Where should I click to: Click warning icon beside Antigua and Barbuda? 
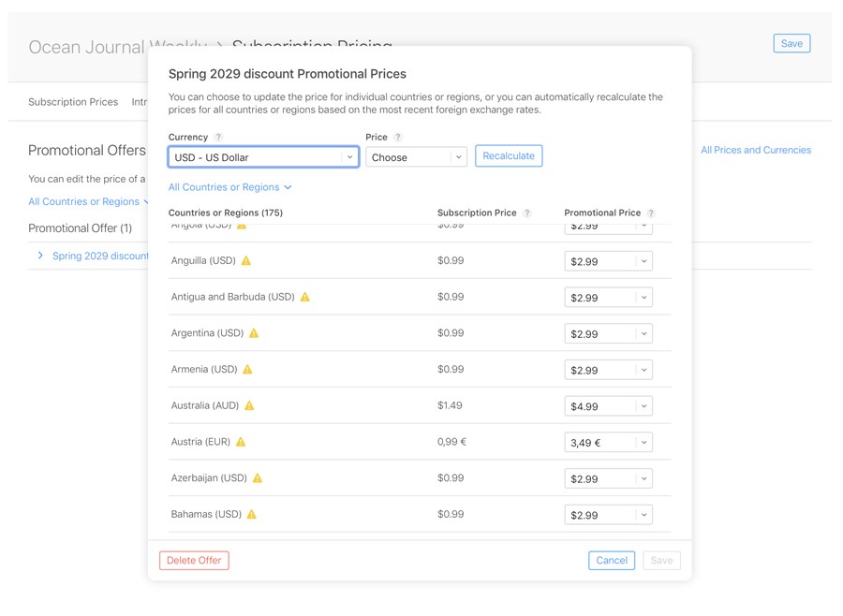[304, 297]
